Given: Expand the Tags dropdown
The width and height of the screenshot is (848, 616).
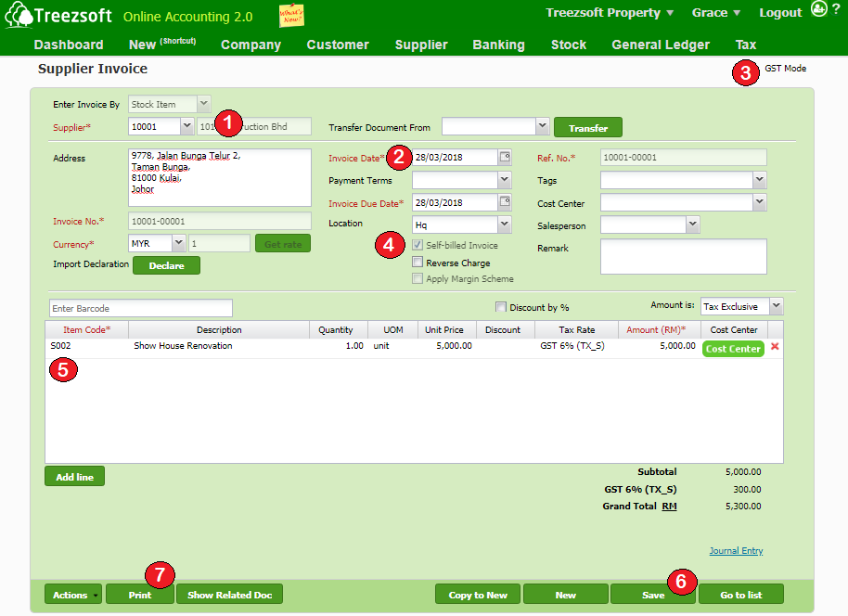Looking at the screenshot, I should 759,180.
